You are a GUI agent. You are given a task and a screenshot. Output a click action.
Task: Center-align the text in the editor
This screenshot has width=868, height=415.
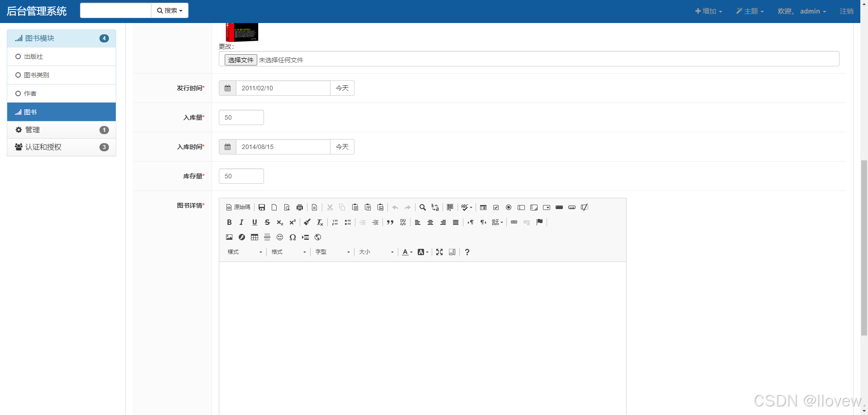(430, 222)
